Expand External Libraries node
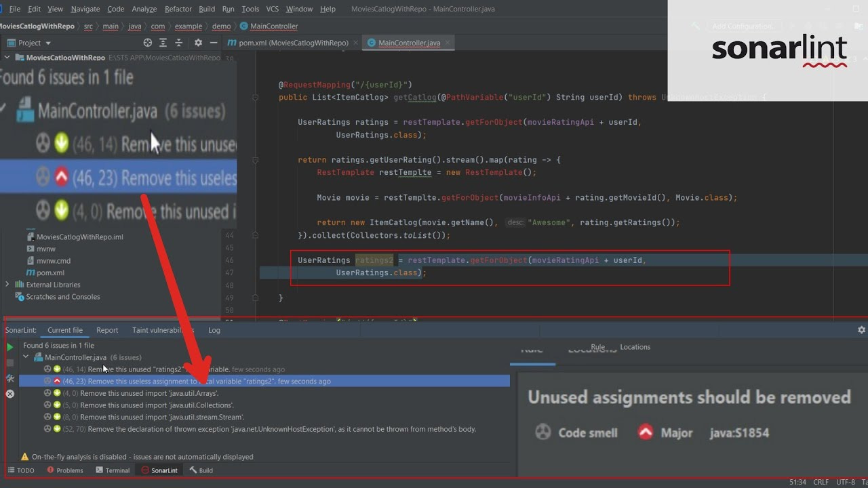This screenshot has height=488, width=868. tap(7, 285)
